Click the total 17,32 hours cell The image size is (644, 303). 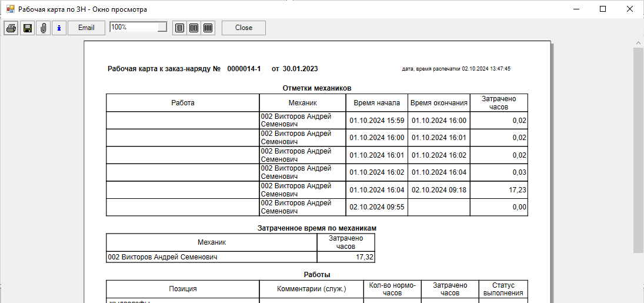pos(346,257)
